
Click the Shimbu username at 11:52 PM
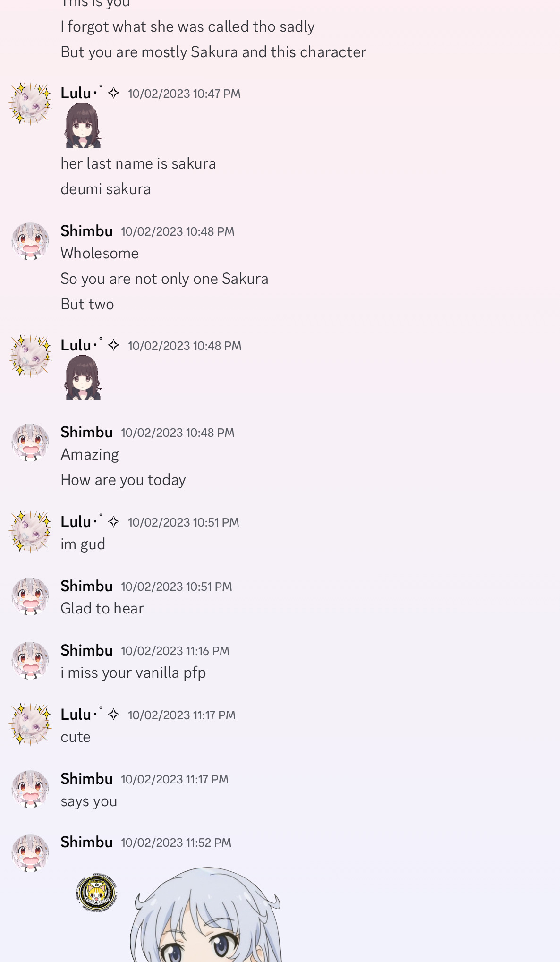coord(86,842)
